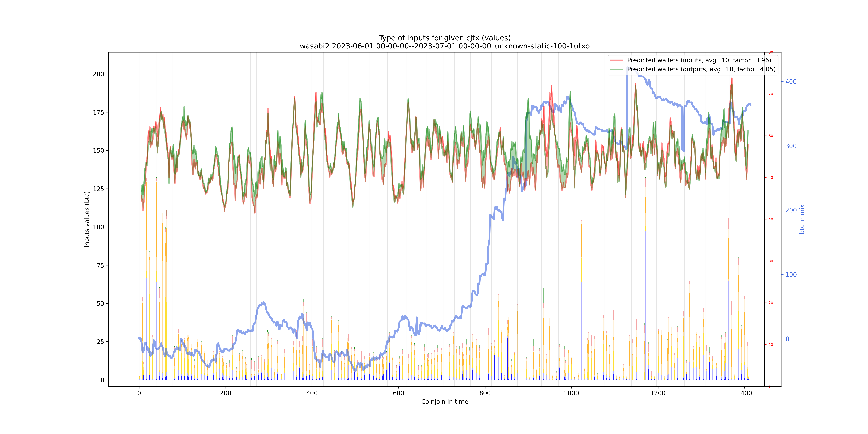Click the 'Inputs values (btc)' y-axis label
This screenshot has height=434, width=868.
click(x=87, y=219)
